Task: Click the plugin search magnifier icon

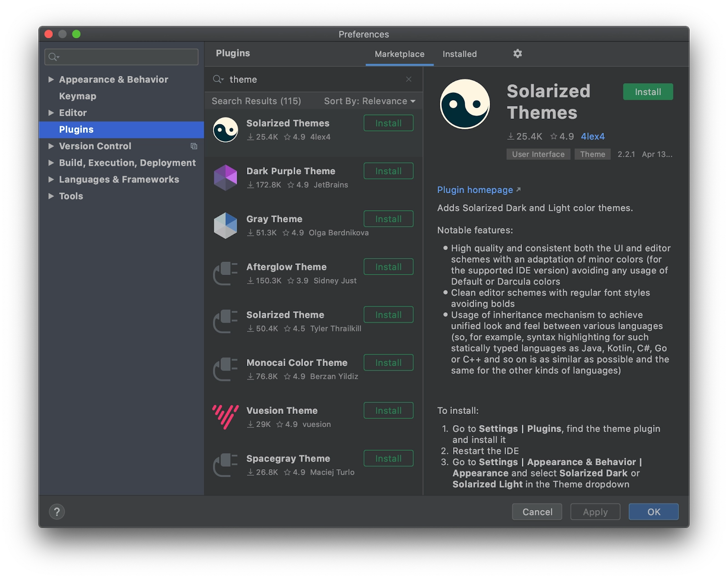Action: click(x=218, y=79)
